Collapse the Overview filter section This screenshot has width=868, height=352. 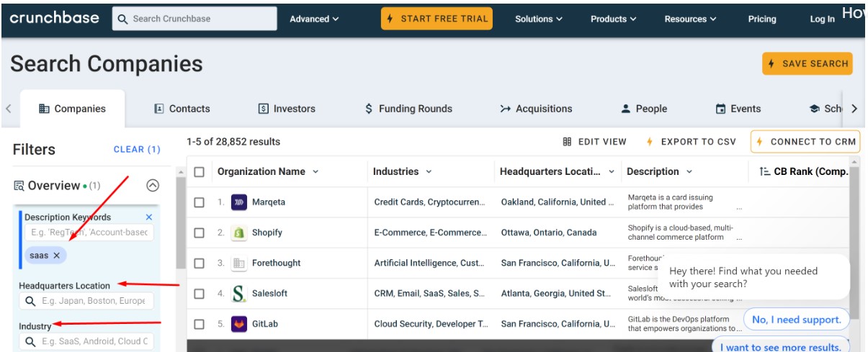153,186
